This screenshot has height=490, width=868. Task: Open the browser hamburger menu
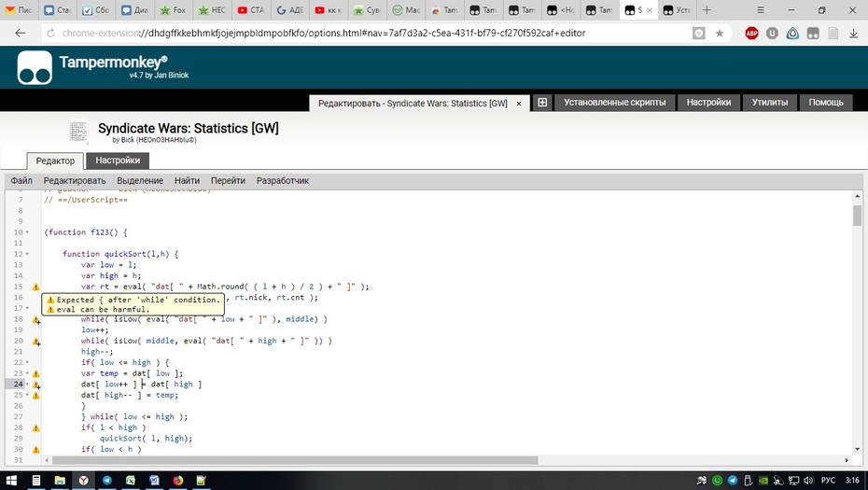pos(762,10)
